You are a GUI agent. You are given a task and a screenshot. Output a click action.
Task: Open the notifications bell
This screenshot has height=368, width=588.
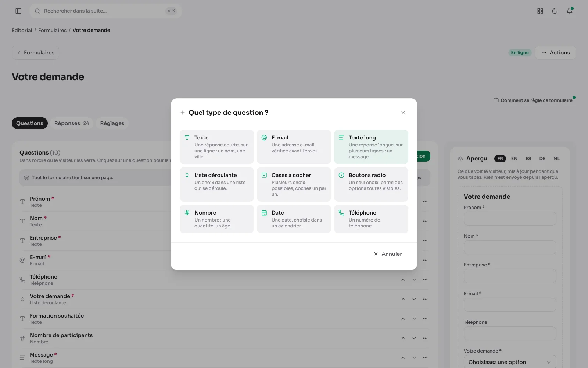[570, 11]
